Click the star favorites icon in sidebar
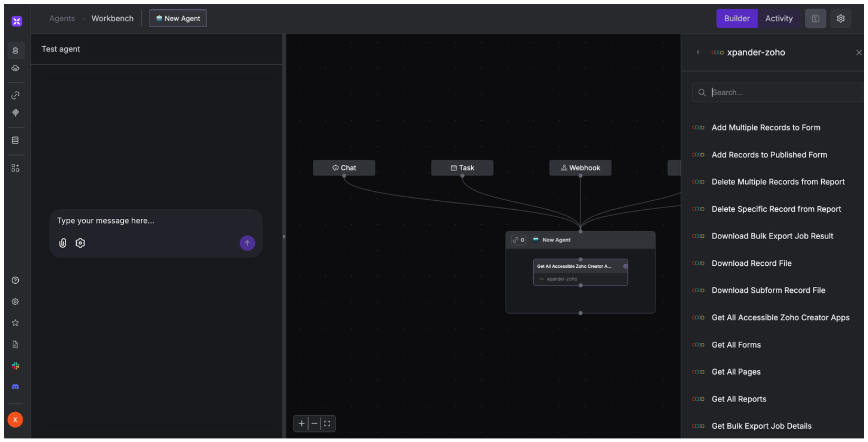This screenshot has width=868, height=442. tap(16, 323)
